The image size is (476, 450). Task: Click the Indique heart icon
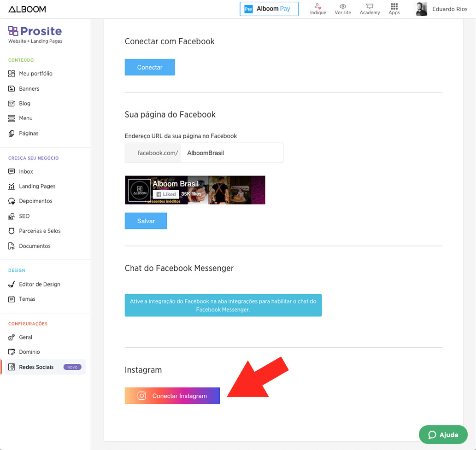[318, 7]
